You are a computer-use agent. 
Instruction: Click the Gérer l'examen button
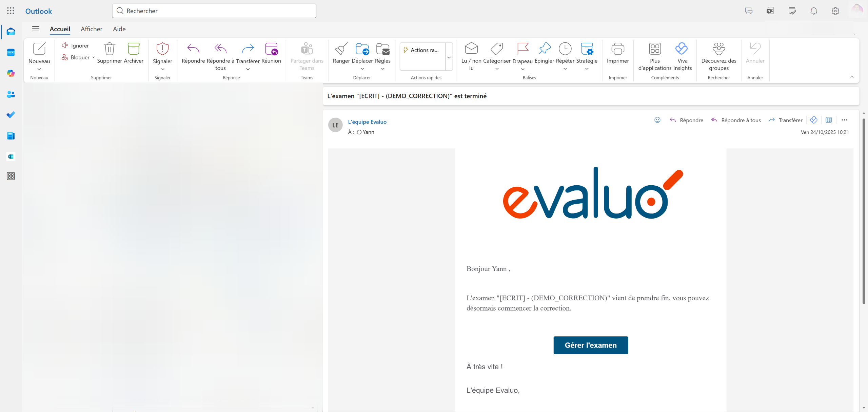[590, 345]
